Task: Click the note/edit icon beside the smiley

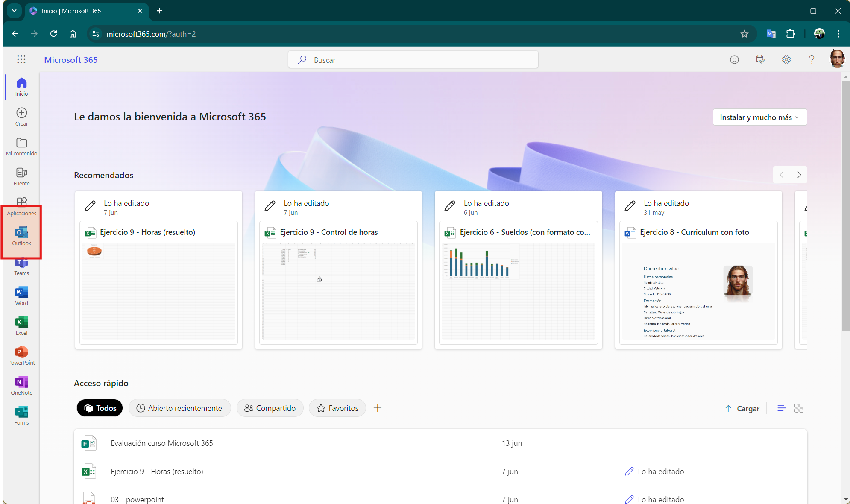Action: point(760,59)
